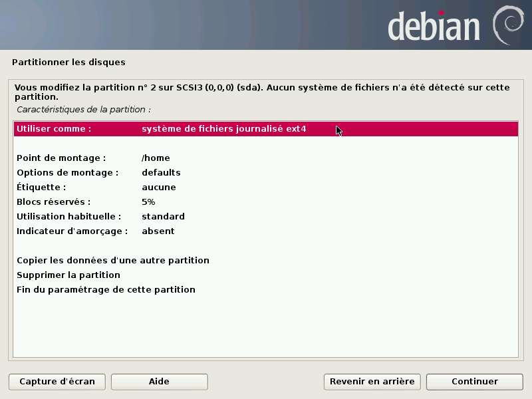Open help with the 'Aide' button

[159, 382]
